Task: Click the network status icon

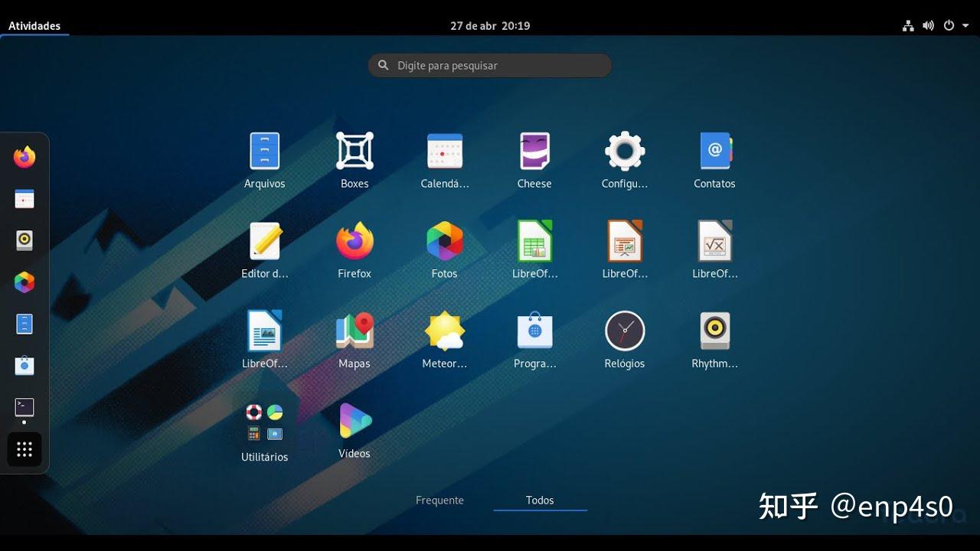Action: coord(908,25)
